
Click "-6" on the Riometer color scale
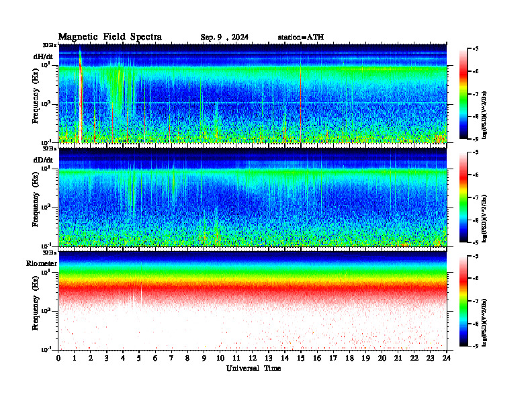tap(476, 278)
